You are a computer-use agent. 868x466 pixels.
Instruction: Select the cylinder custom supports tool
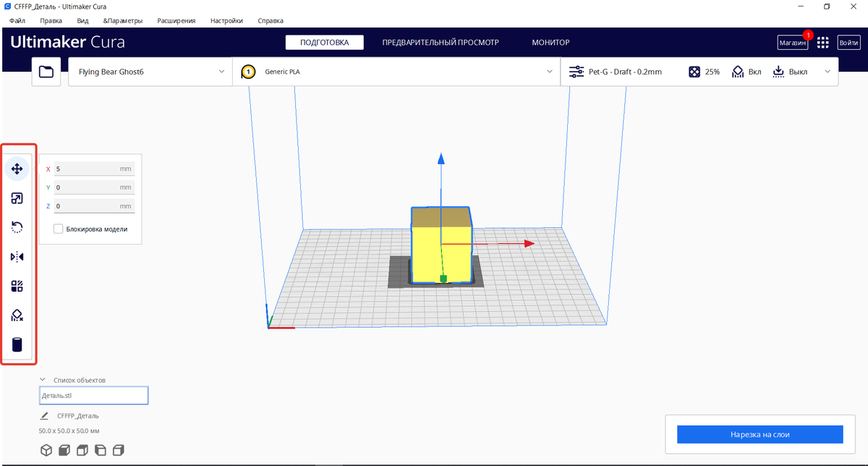click(x=17, y=344)
